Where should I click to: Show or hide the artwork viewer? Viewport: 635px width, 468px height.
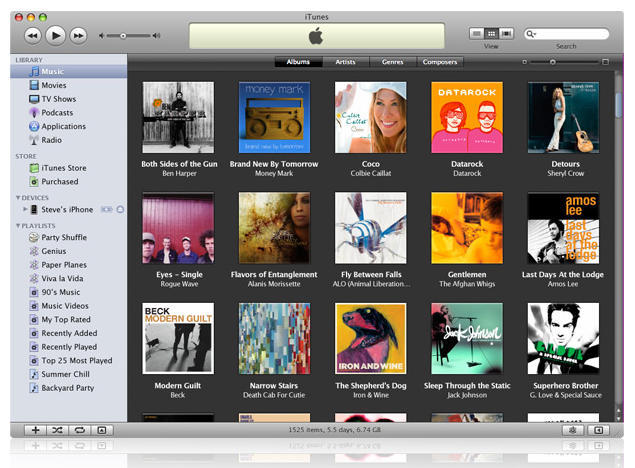click(x=102, y=430)
